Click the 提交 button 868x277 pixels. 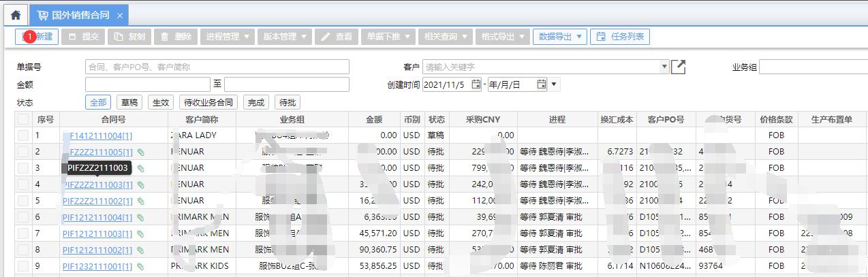pos(84,37)
